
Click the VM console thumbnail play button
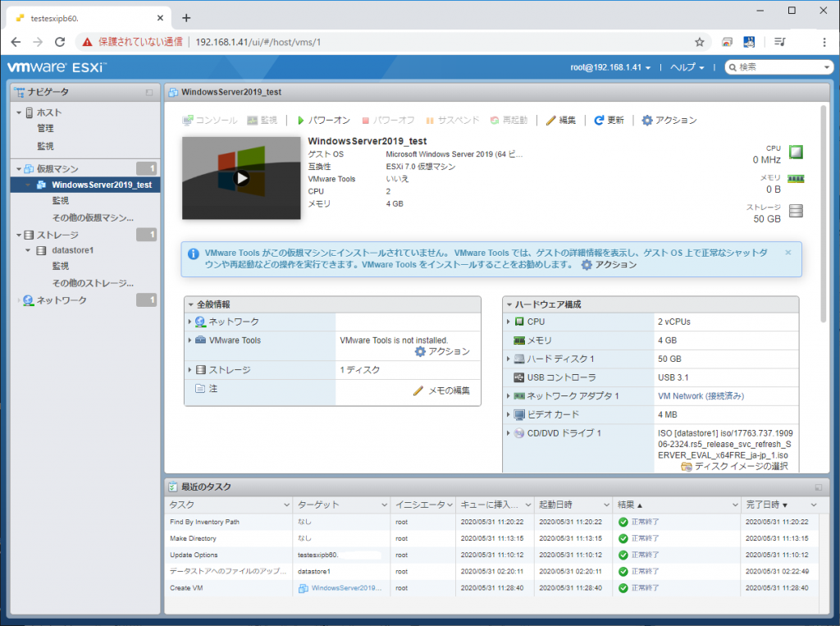242,178
